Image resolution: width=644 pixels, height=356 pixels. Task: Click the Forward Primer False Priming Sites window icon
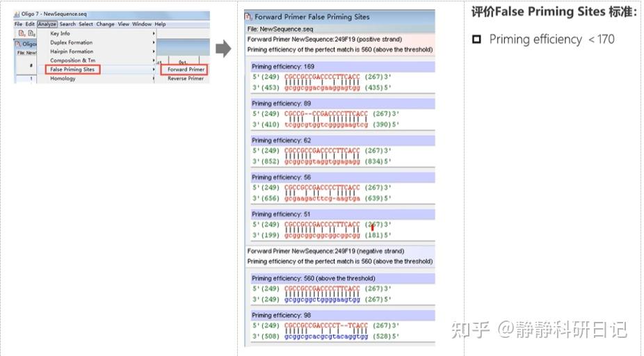[x=248, y=17]
